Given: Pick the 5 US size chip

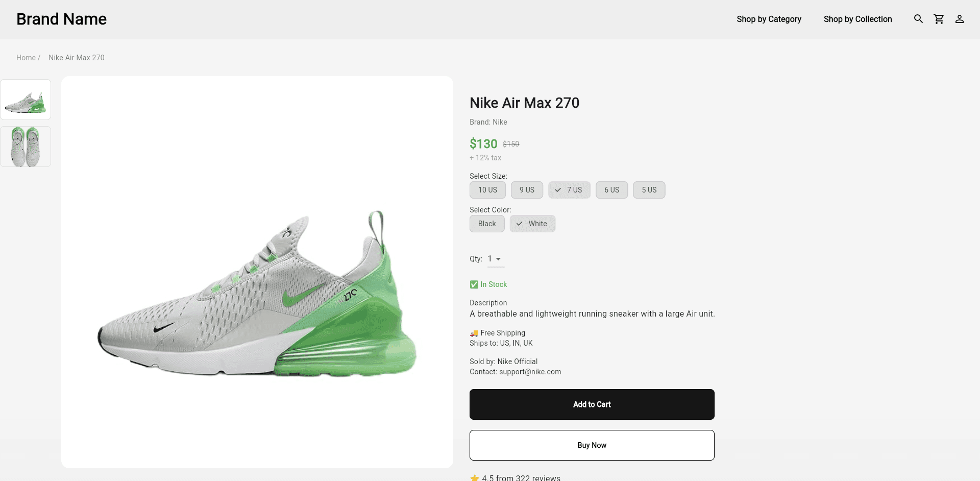Looking at the screenshot, I should 649,190.
